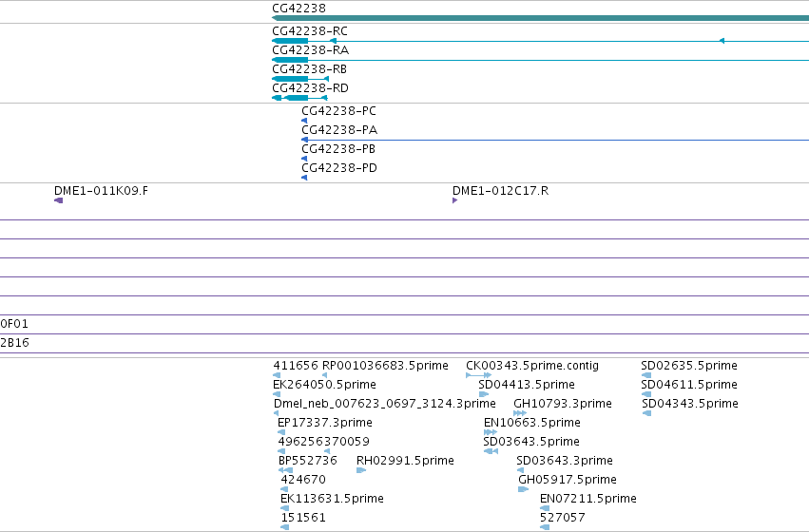Click the DME1-011K09.F purple arrow glyph
The image size is (809, 532).
coord(58,200)
